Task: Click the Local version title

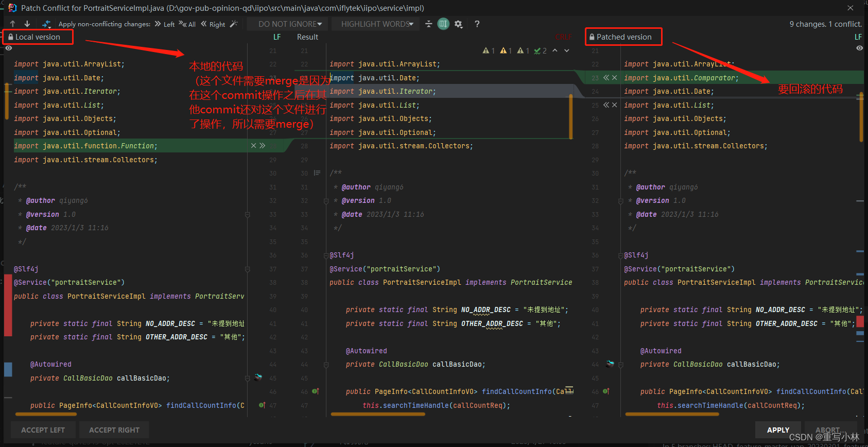Action: click(38, 37)
